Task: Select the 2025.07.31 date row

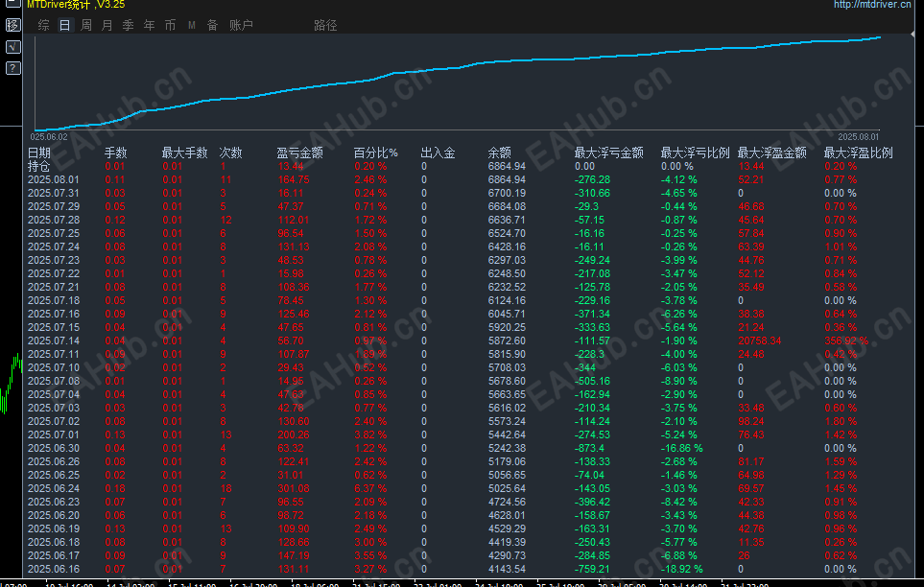Action: (53, 194)
